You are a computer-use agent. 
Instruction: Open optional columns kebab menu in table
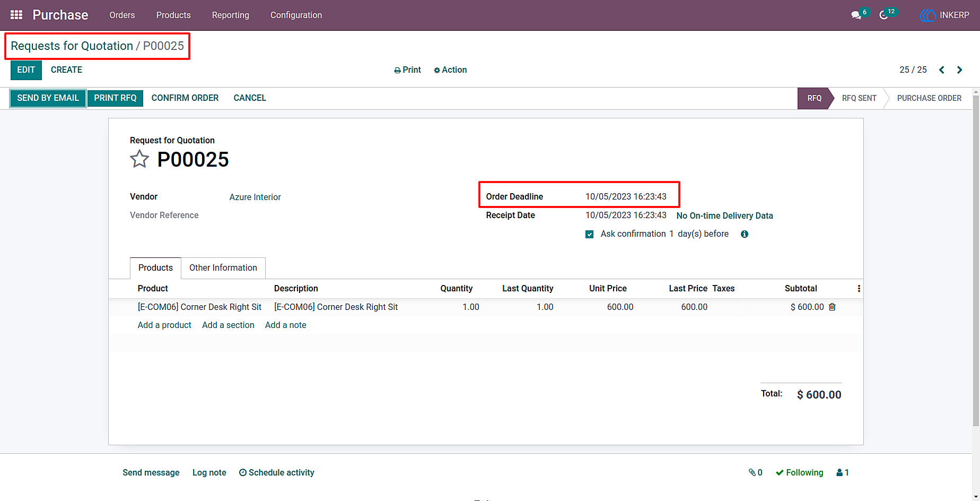859,289
